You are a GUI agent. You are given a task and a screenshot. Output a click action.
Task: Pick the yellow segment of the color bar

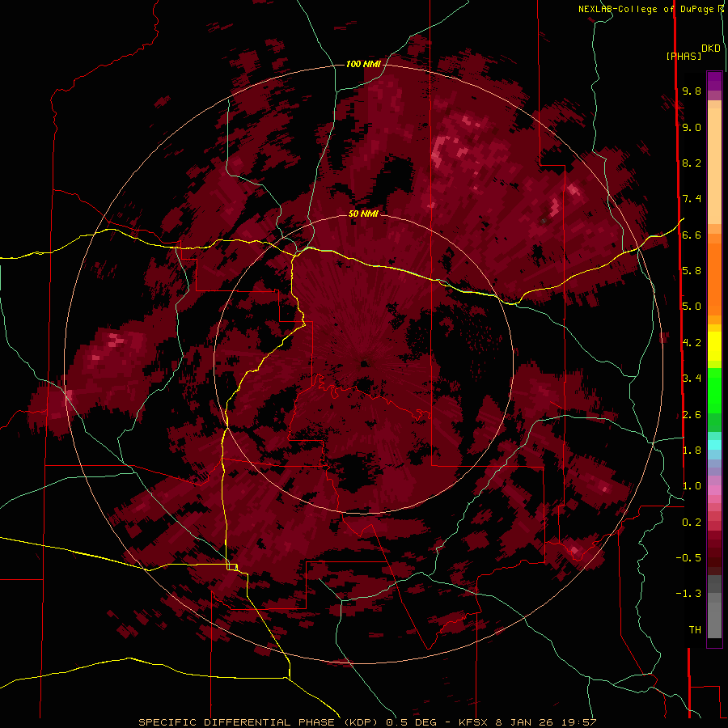(714, 346)
